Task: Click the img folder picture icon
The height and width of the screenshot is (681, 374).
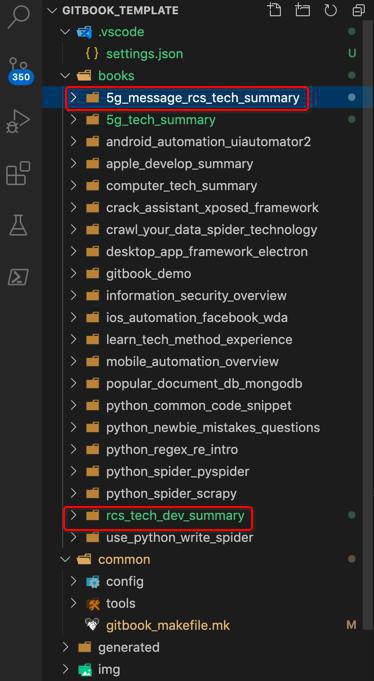Action: (x=84, y=670)
